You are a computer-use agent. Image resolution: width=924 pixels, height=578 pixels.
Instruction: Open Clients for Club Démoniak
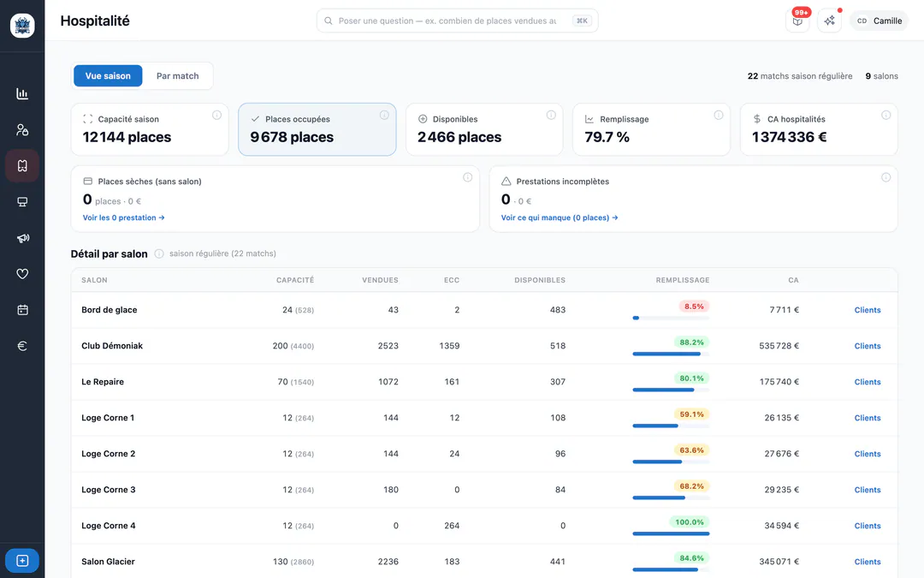click(868, 346)
